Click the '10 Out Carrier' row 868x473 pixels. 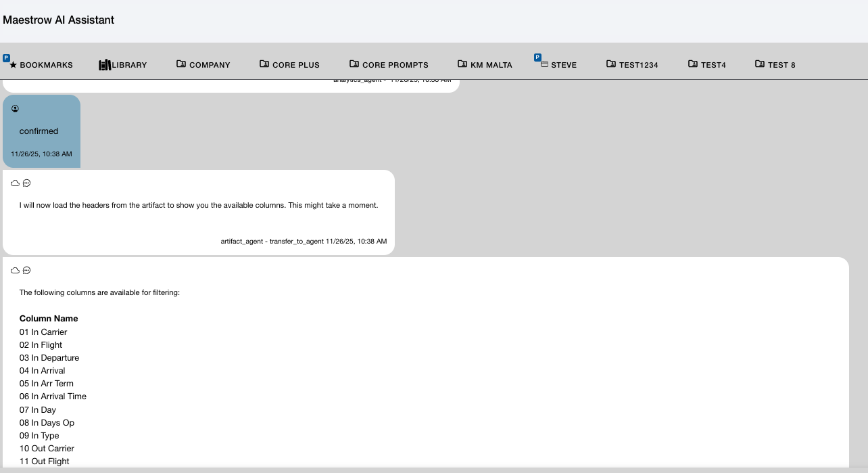pos(47,449)
